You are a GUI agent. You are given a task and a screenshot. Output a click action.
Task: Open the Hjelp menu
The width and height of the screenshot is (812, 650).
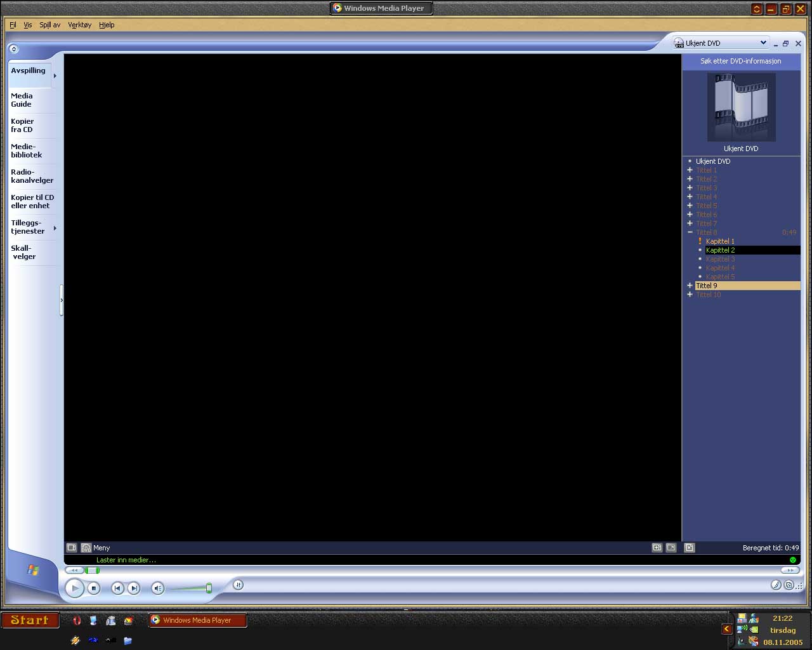(x=107, y=25)
